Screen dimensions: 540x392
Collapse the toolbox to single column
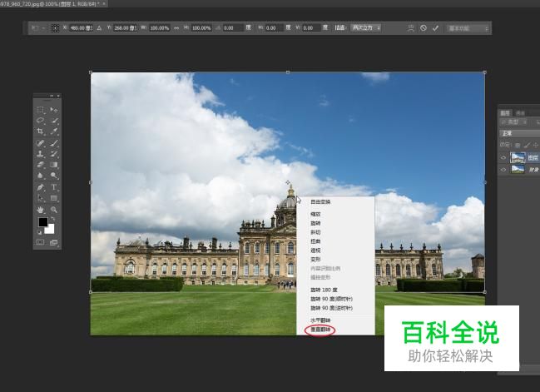click(52, 96)
